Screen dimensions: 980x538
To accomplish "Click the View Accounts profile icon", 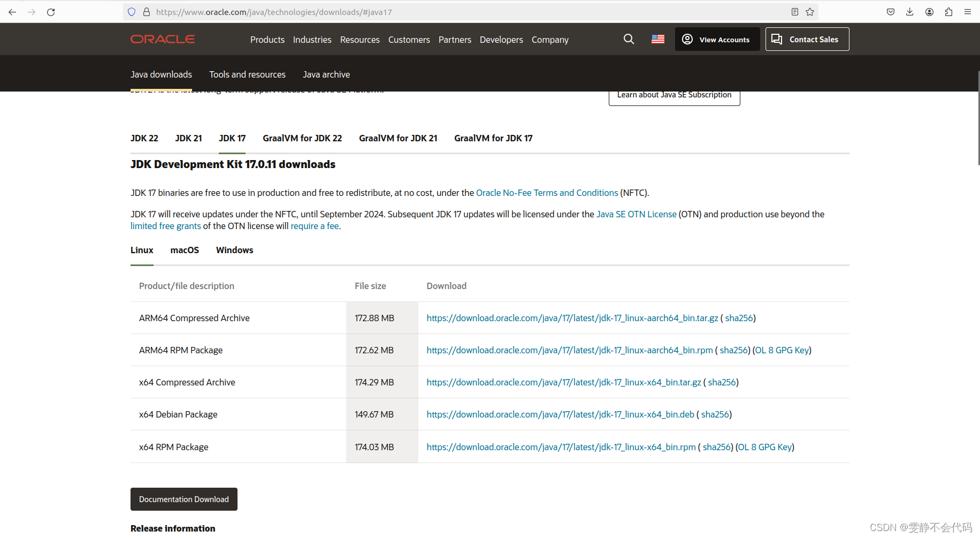I will 687,39.
